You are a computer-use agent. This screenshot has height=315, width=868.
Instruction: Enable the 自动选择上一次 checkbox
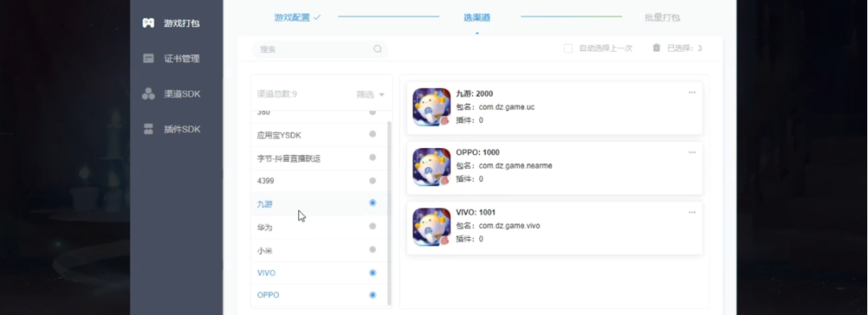(568, 48)
